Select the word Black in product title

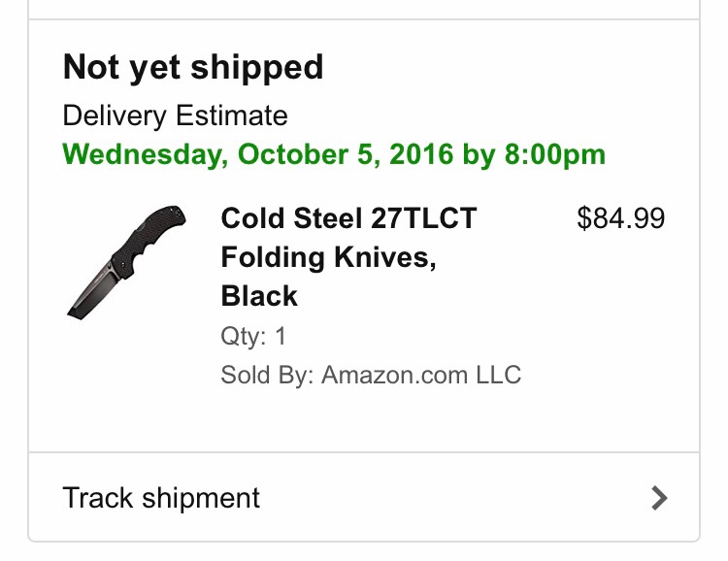pos(259,296)
